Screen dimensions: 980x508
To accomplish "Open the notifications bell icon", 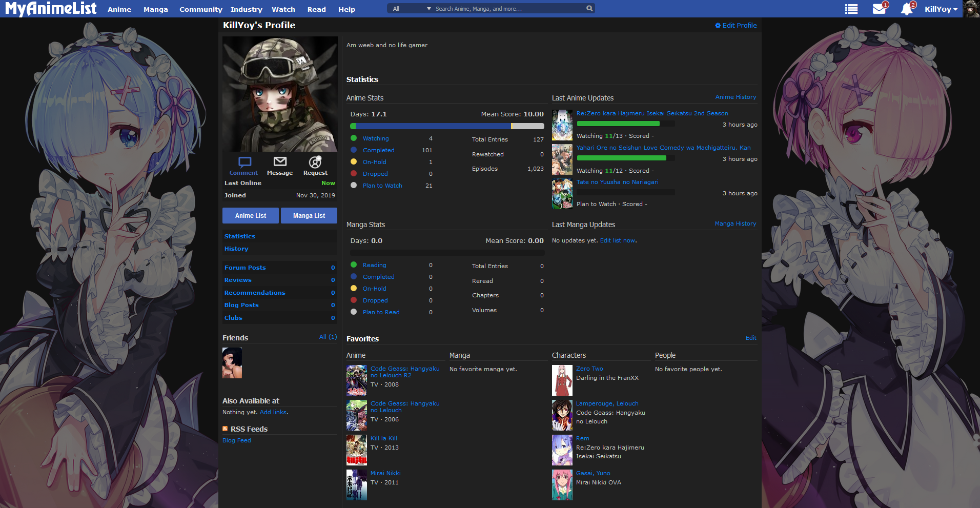I will tap(907, 9).
